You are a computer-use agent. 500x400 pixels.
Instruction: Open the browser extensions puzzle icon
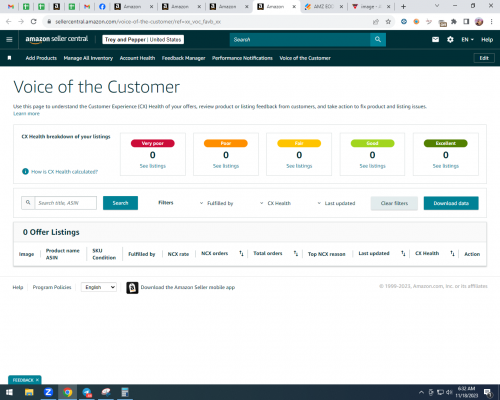(x=454, y=22)
